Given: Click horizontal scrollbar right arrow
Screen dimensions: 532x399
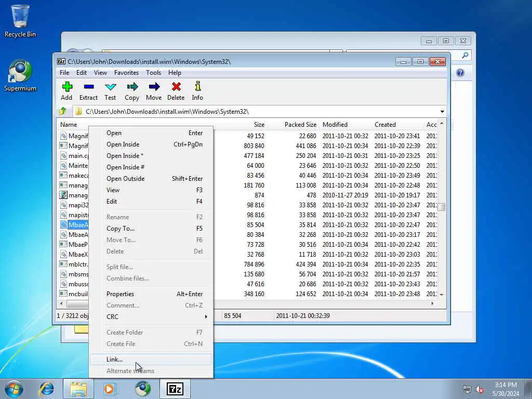Looking at the screenshot, I should [432, 303].
